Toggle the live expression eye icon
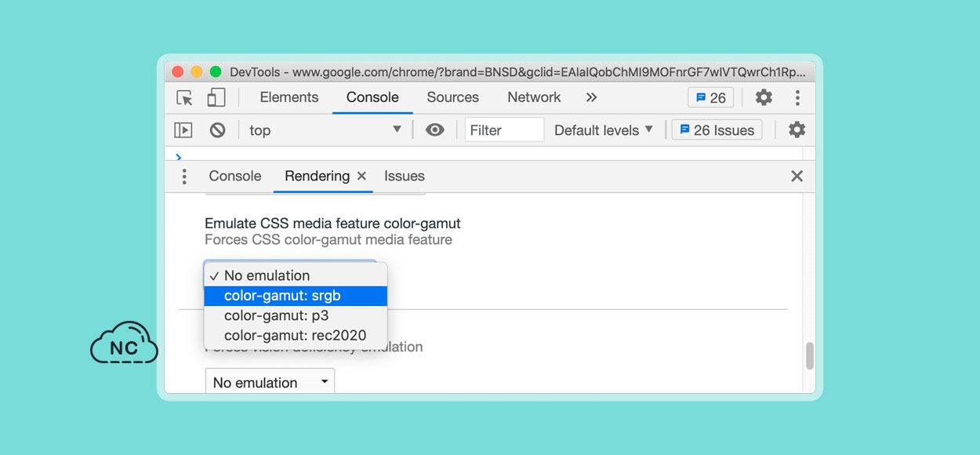The width and height of the screenshot is (980, 455). 434,130
